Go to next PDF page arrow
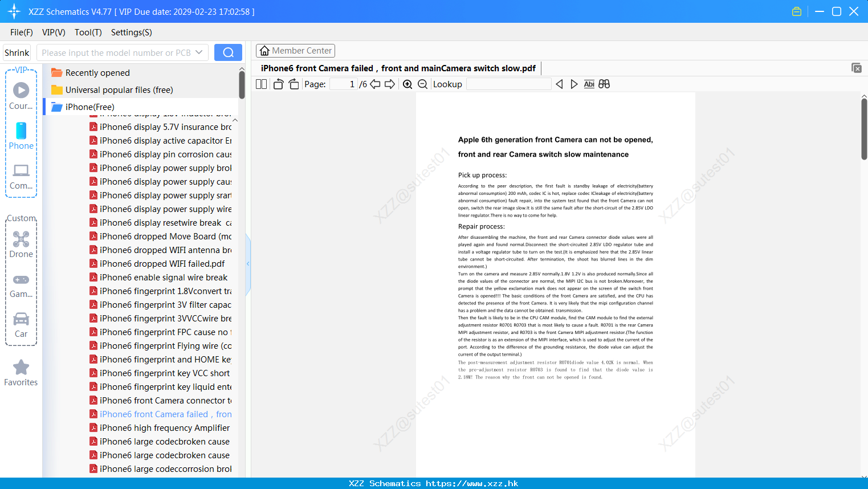Screen dimensions: 868x489 pyautogui.click(x=390, y=84)
